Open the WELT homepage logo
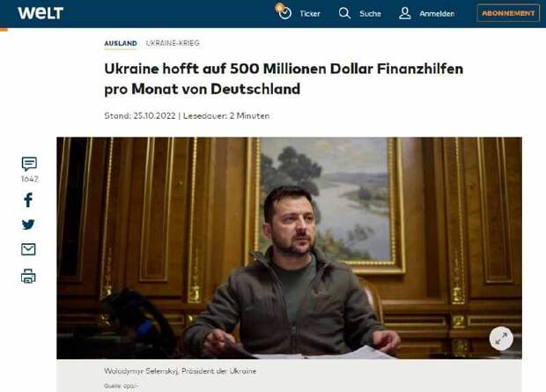Viewport: 546px width, 392px height. click(x=41, y=13)
